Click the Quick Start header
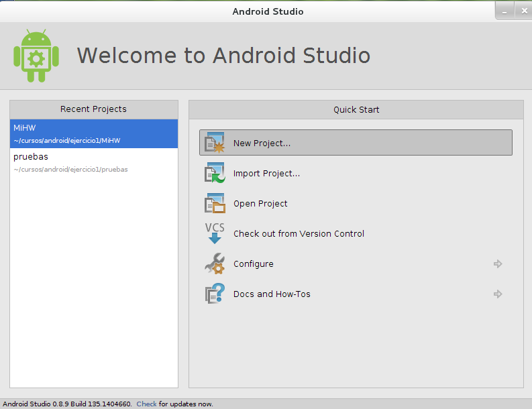 pyautogui.click(x=356, y=109)
